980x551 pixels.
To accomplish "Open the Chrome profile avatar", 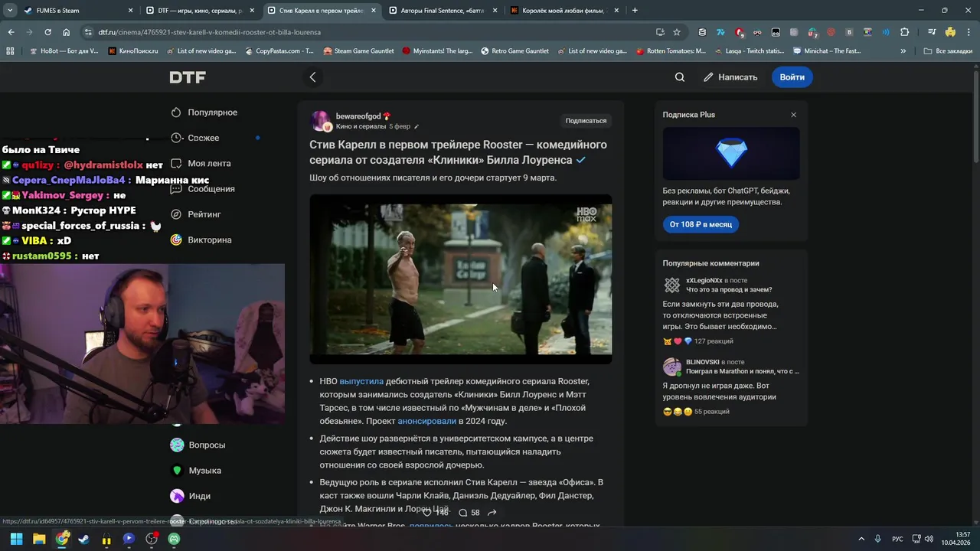I will click(950, 32).
